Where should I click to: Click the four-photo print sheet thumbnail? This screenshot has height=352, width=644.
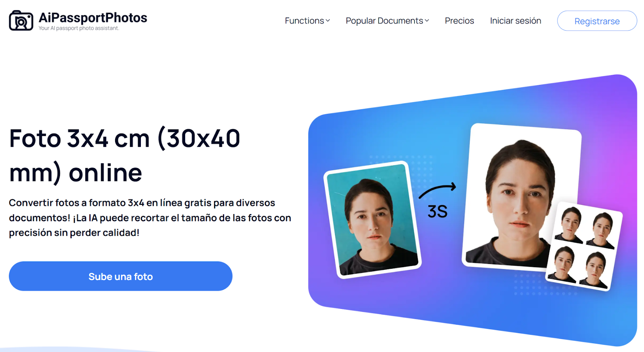coord(584,246)
